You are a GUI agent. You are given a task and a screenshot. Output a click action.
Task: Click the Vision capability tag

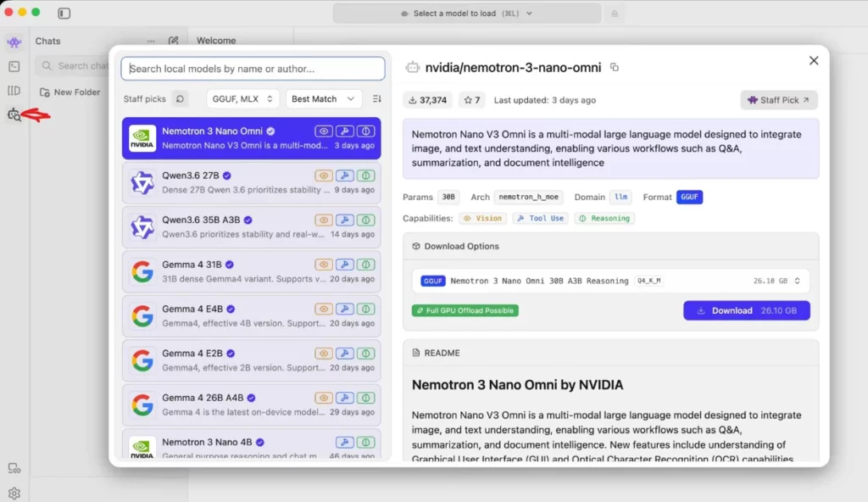tap(482, 218)
